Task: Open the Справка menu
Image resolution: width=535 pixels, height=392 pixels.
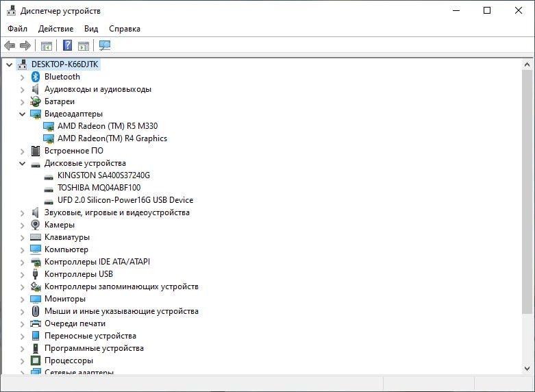Action: coord(125,29)
